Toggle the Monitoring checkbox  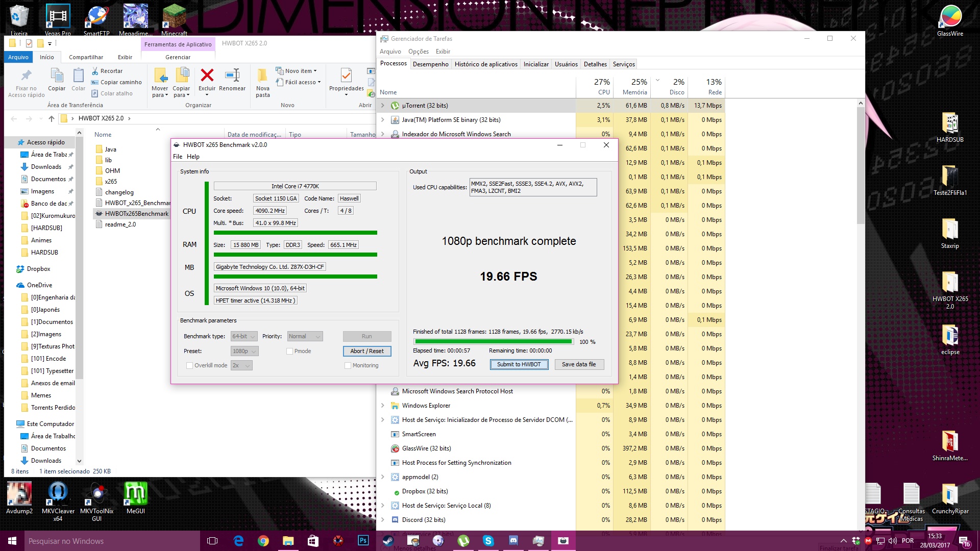pyautogui.click(x=348, y=365)
